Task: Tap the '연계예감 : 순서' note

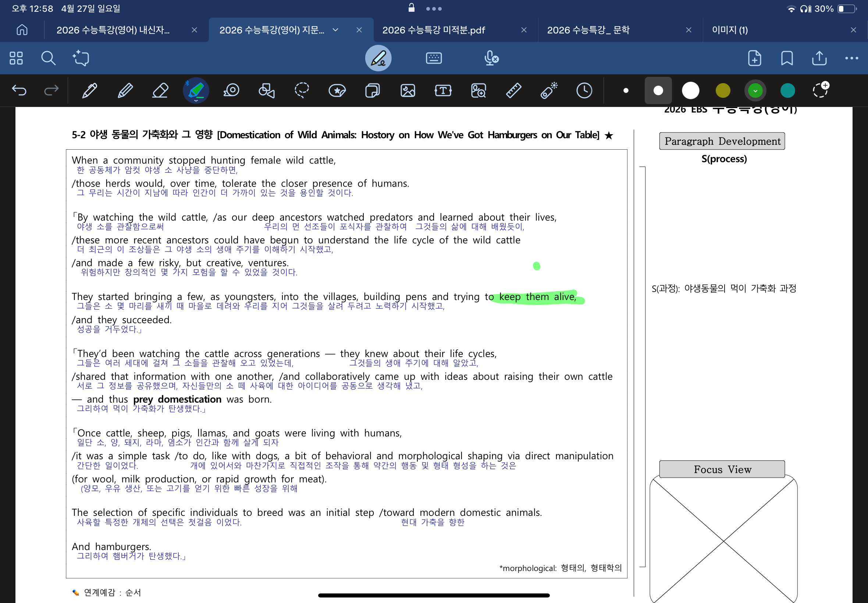Action: (x=107, y=592)
